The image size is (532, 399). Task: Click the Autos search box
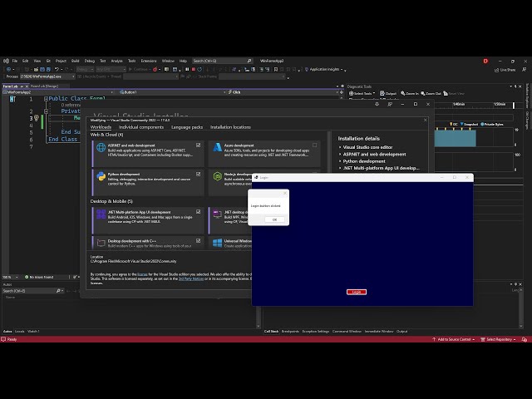point(33,291)
